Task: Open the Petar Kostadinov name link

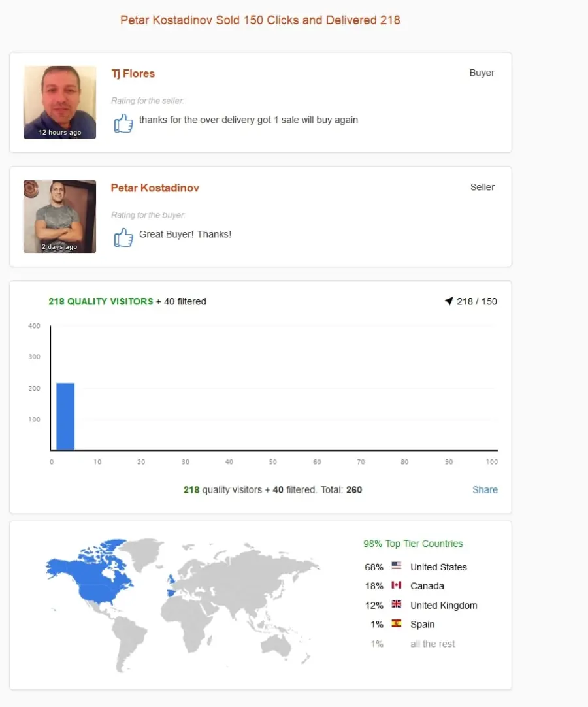Action: (155, 188)
